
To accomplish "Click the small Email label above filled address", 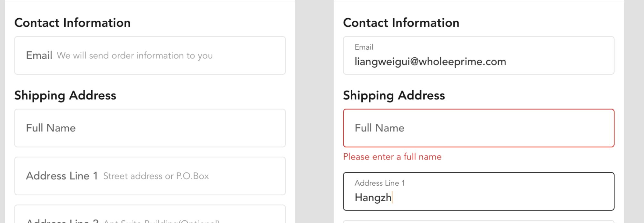I will click(x=364, y=47).
